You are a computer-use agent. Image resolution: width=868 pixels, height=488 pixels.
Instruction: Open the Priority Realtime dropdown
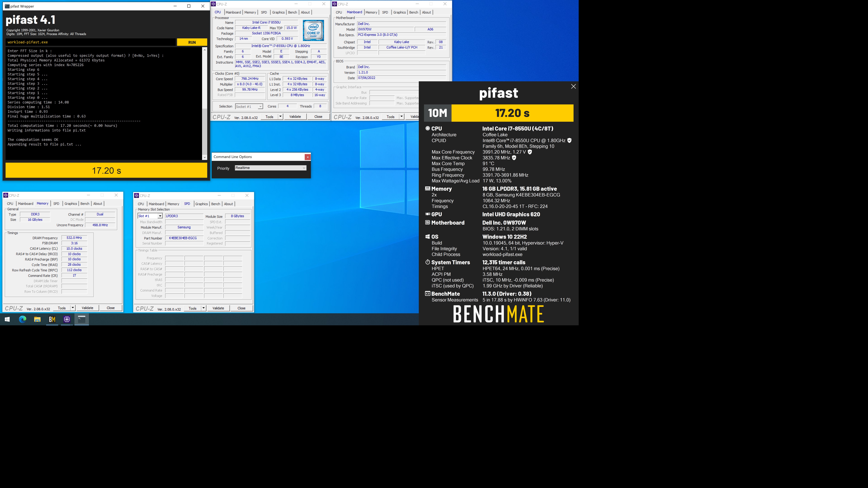pos(271,168)
